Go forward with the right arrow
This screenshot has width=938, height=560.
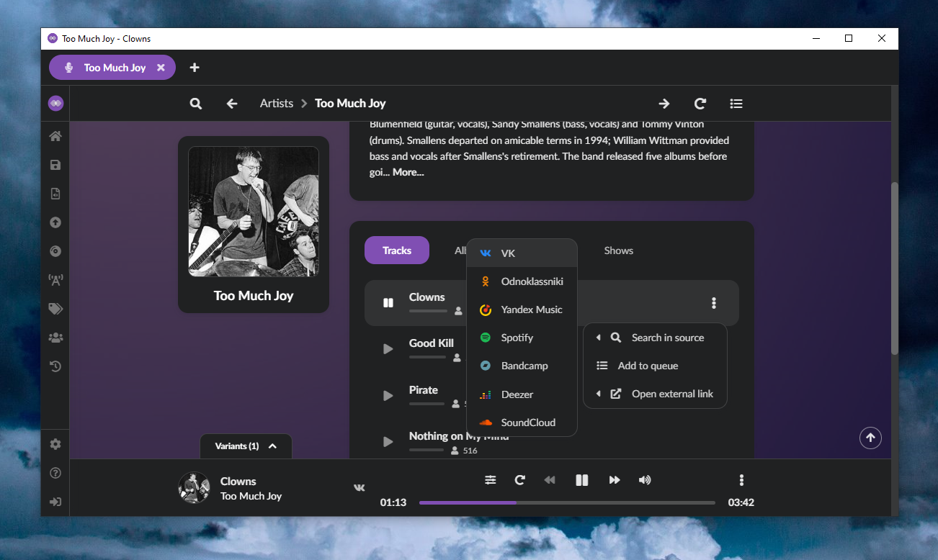click(x=664, y=104)
